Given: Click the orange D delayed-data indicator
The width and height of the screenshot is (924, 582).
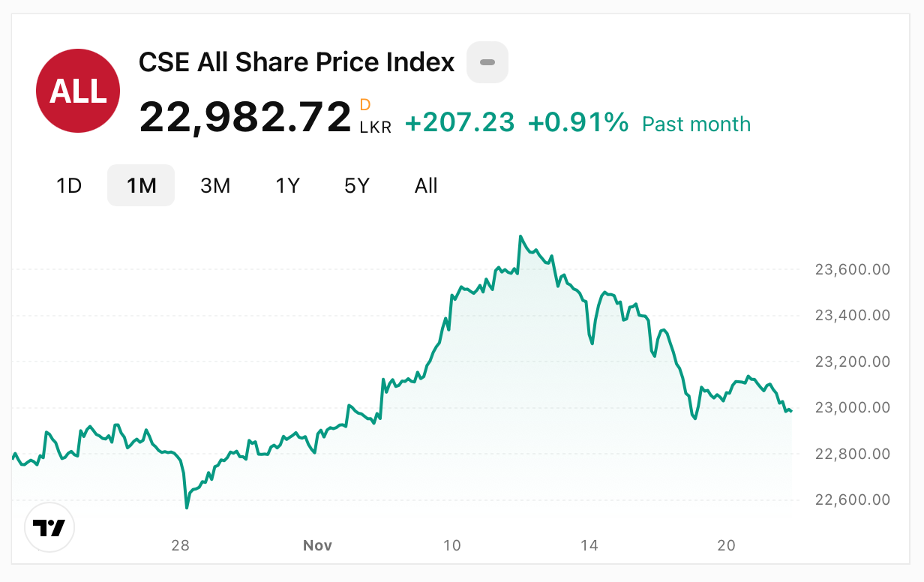Looking at the screenshot, I should click(365, 105).
